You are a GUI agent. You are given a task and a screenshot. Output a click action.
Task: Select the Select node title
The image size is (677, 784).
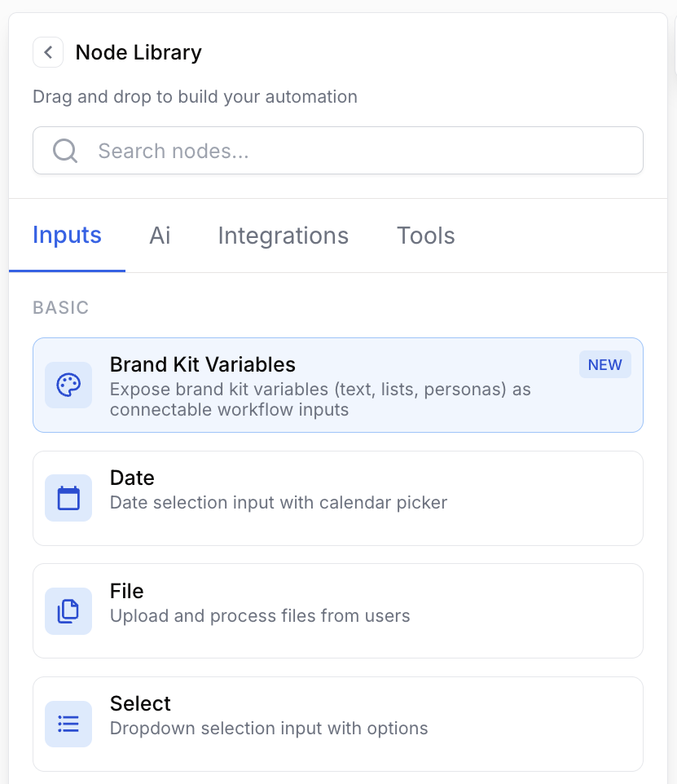[x=140, y=703]
